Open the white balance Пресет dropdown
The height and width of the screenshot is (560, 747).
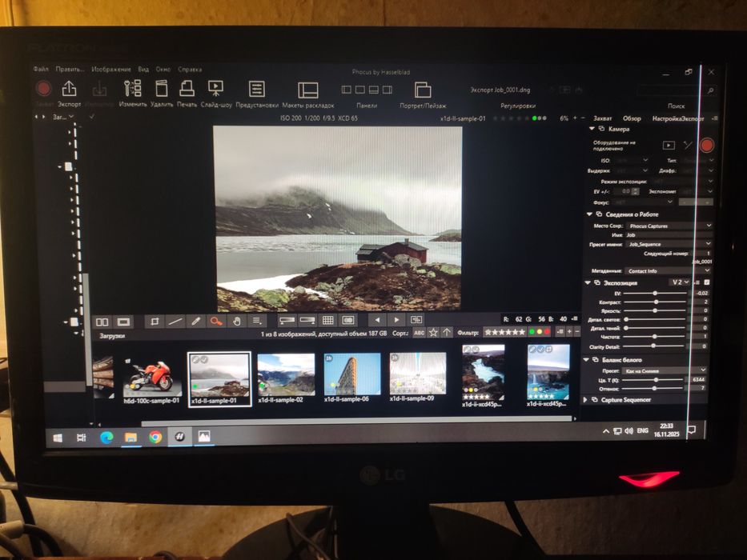pyautogui.click(x=665, y=370)
